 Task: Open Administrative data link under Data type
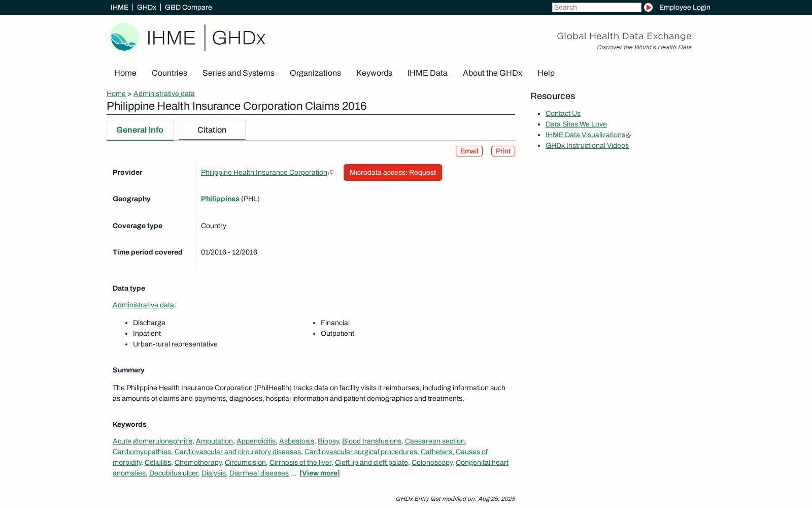coord(143,305)
